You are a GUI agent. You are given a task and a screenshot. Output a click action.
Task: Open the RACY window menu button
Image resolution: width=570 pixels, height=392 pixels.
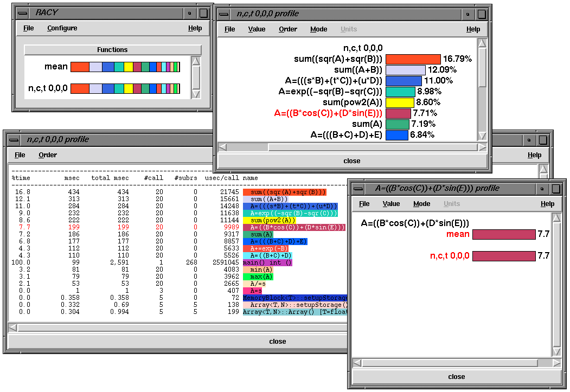click(21, 12)
